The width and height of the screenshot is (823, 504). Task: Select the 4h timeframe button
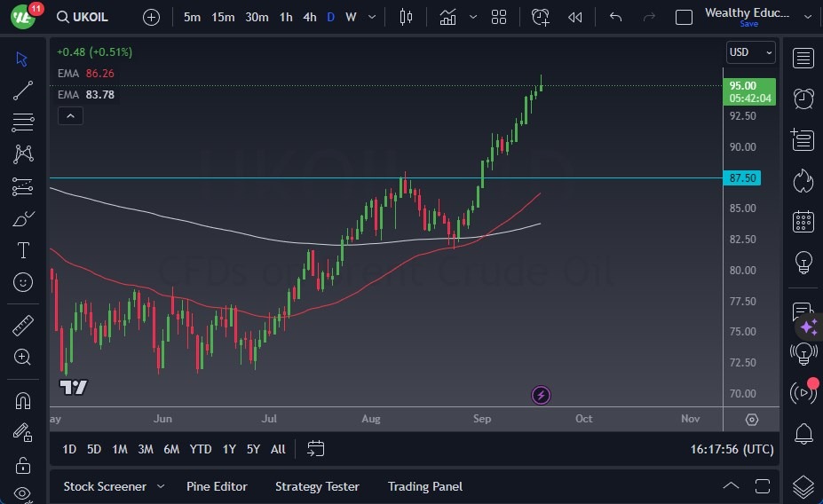pos(309,17)
